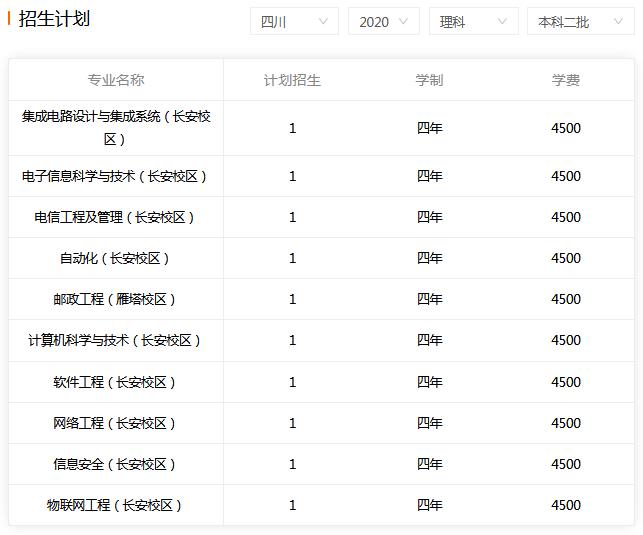Screen dimensions: 643x535
Task: Select the 物联网工程（长安校区） major row
Action: [x=321, y=505]
